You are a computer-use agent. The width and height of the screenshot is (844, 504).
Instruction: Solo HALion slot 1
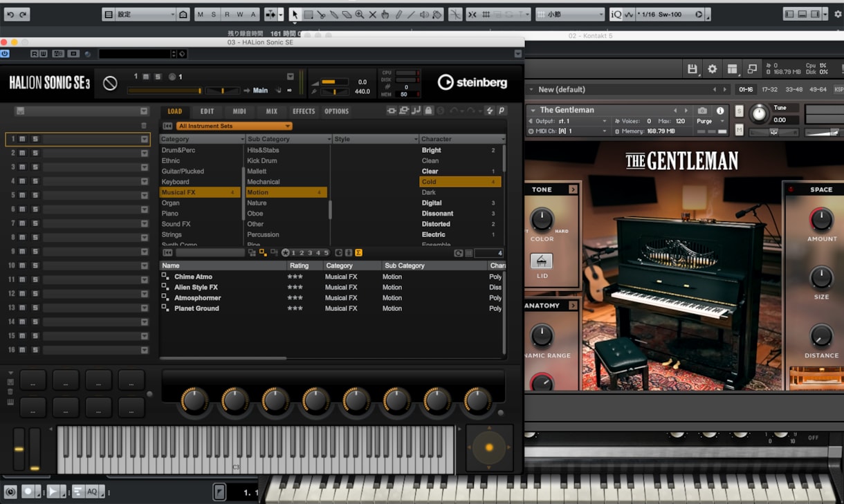click(35, 139)
